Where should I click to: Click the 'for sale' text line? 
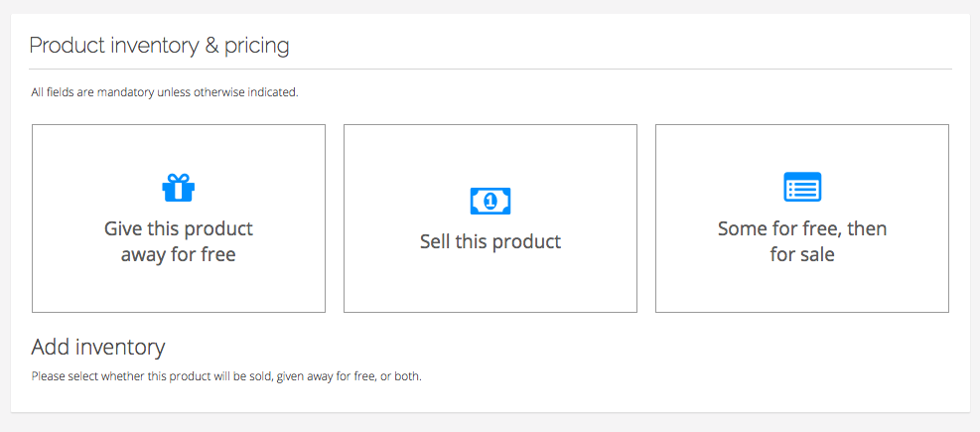pyautogui.click(x=802, y=255)
